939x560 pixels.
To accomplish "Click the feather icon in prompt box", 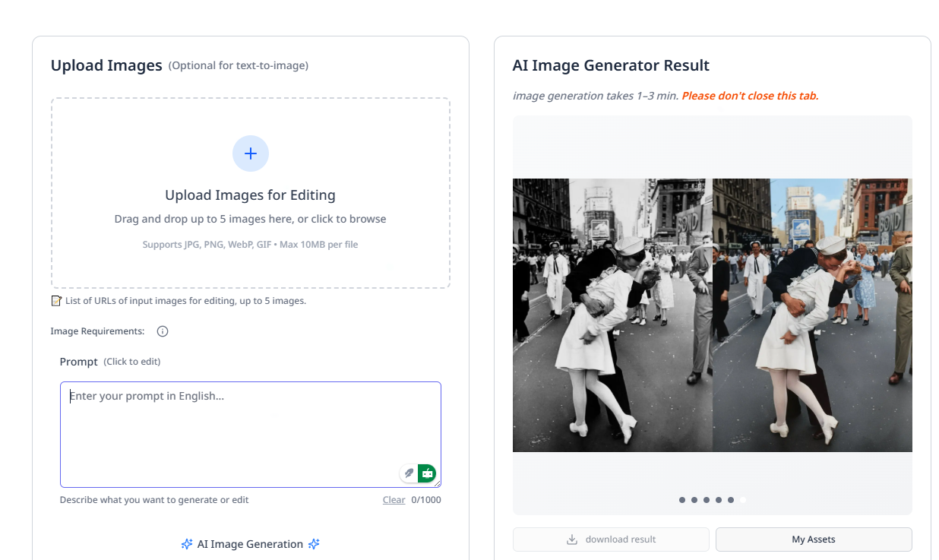I will [x=409, y=473].
